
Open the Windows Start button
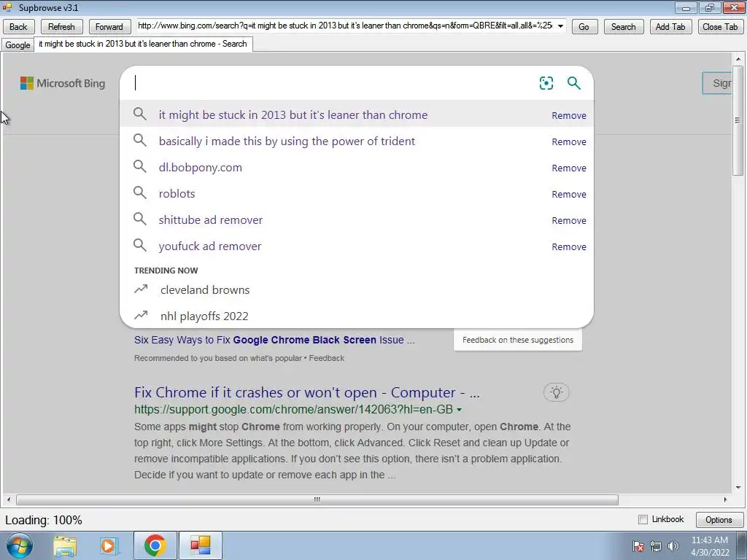(20, 545)
